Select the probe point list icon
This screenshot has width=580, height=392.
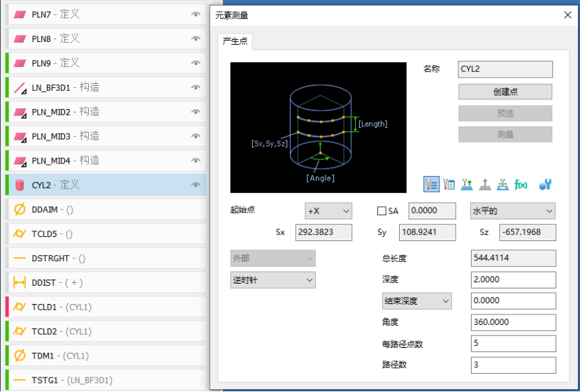pyautogui.click(x=431, y=184)
